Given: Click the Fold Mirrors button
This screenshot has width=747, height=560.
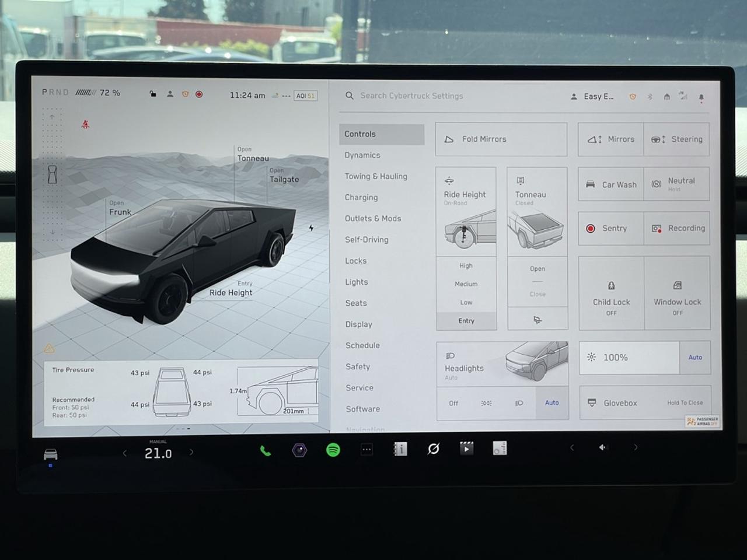Looking at the screenshot, I should click(501, 139).
